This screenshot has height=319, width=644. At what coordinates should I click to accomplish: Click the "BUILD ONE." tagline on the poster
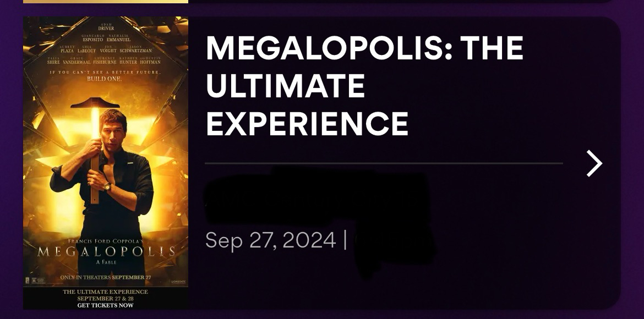click(105, 79)
